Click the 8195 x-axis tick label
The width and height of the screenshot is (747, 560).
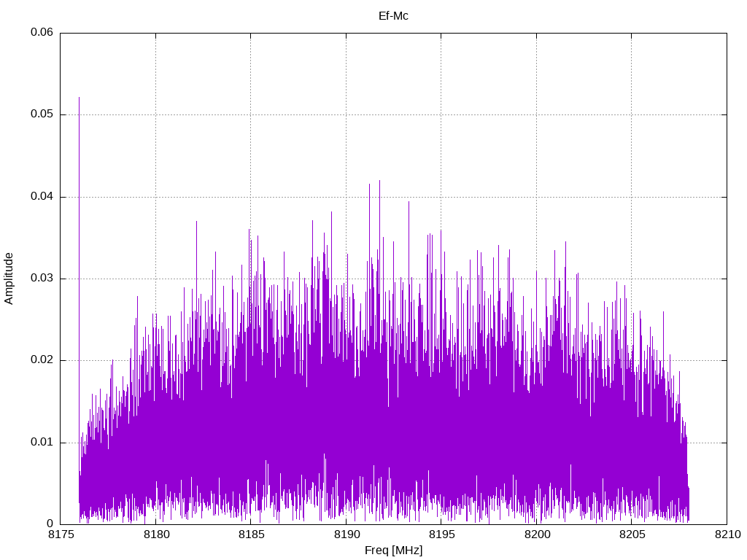[441, 534]
